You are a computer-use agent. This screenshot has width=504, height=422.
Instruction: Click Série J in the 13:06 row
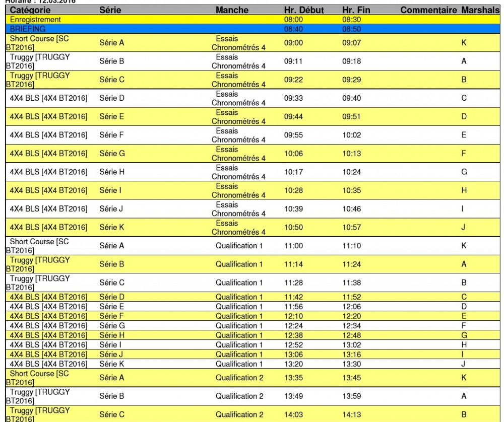[x=111, y=355]
